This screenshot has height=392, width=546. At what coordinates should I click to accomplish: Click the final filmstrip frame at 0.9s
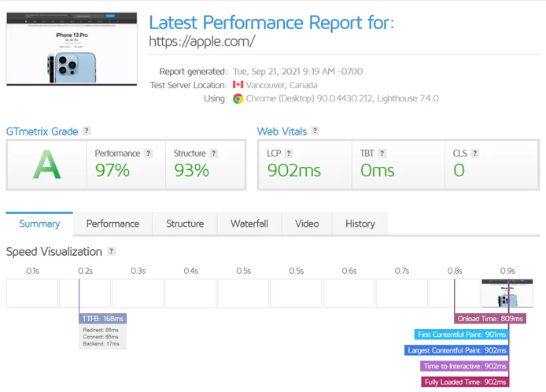(507, 293)
